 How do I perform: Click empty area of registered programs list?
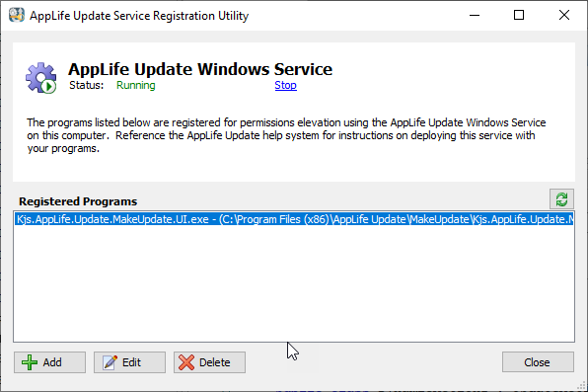294,283
